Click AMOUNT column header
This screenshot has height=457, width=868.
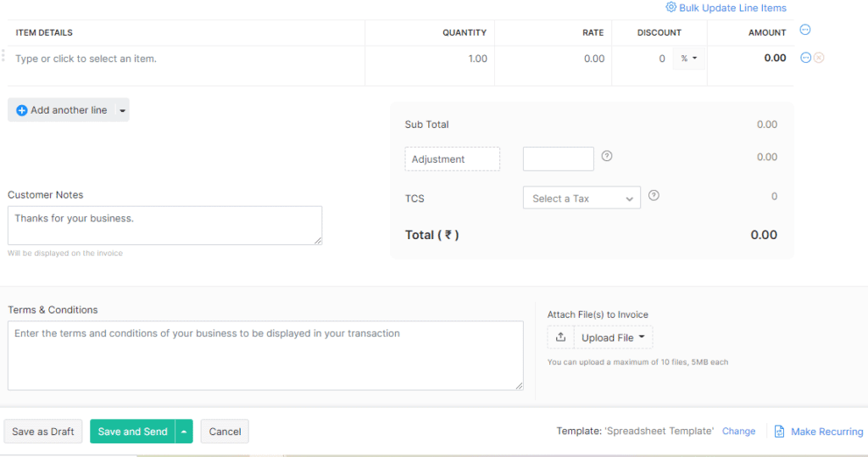pyautogui.click(x=766, y=33)
